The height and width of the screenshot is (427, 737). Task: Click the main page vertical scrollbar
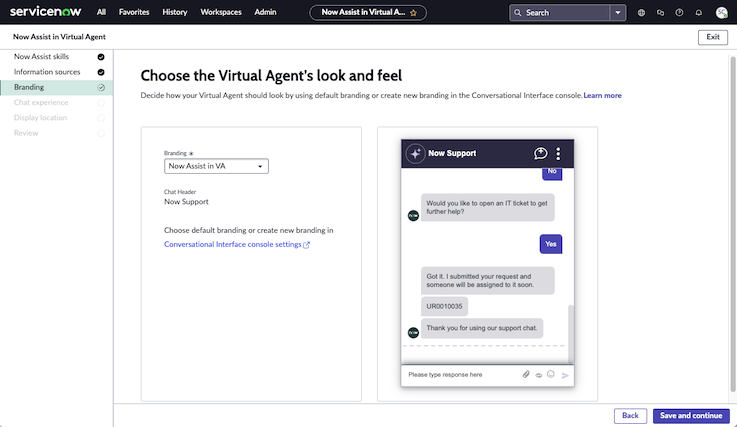tap(732, 224)
